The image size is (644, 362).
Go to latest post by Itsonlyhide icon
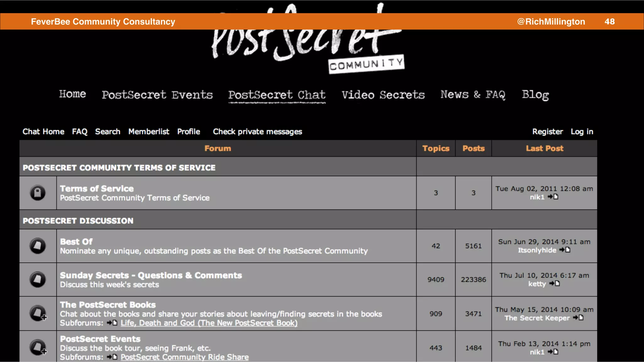[565, 250]
